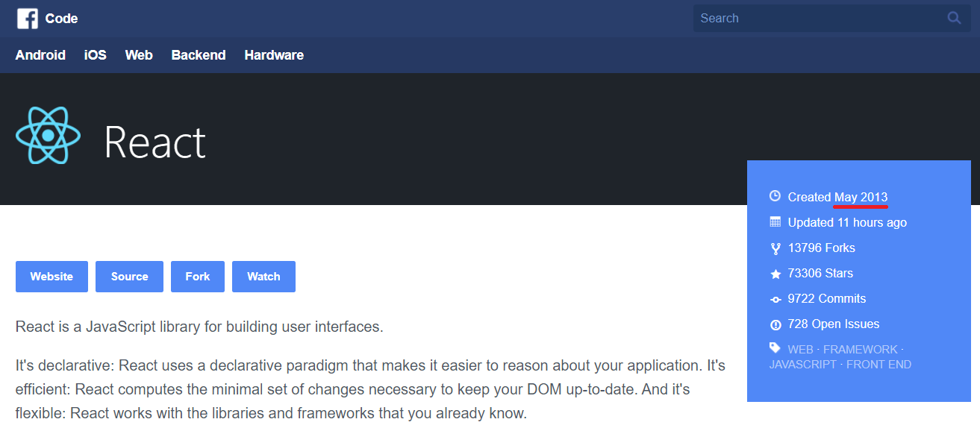980x428 pixels.
Task: Go to the iOS section
Action: (x=96, y=55)
